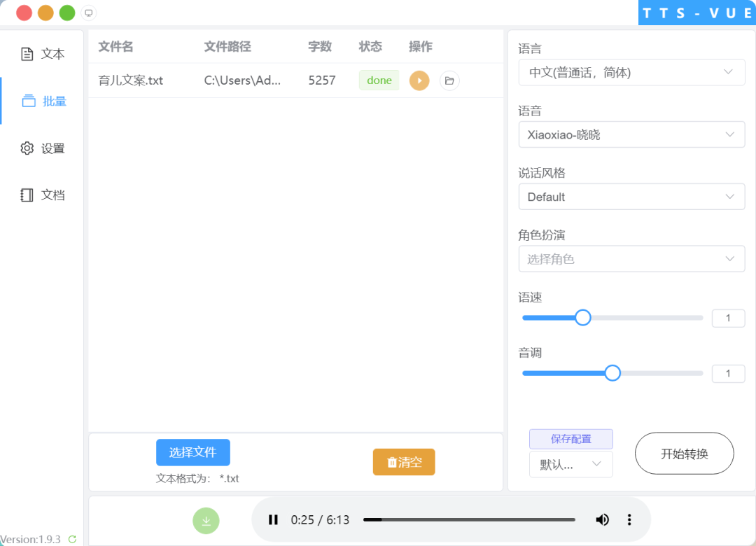The width and height of the screenshot is (756, 546).
Task: Click the 语速 slider handle
Action: pyautogui.click(x=583, y=318)
